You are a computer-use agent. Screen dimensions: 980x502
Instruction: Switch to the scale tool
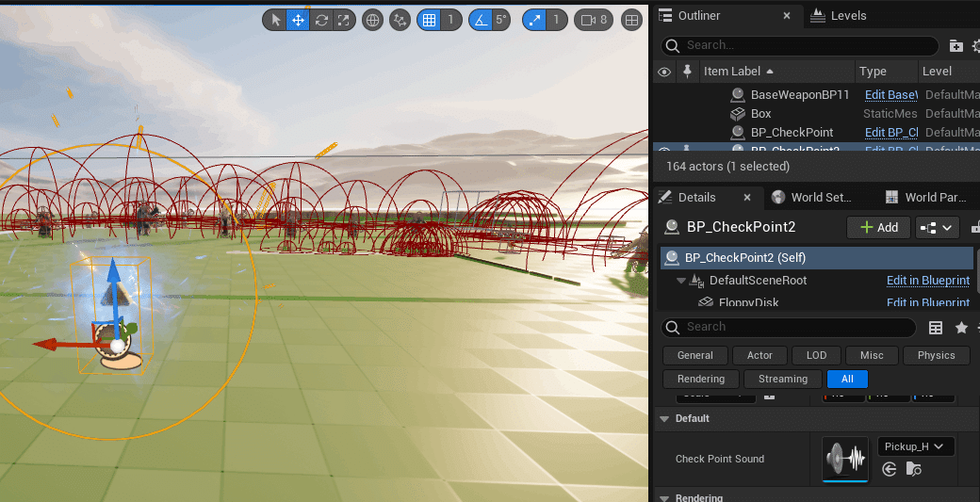point(344,20)
